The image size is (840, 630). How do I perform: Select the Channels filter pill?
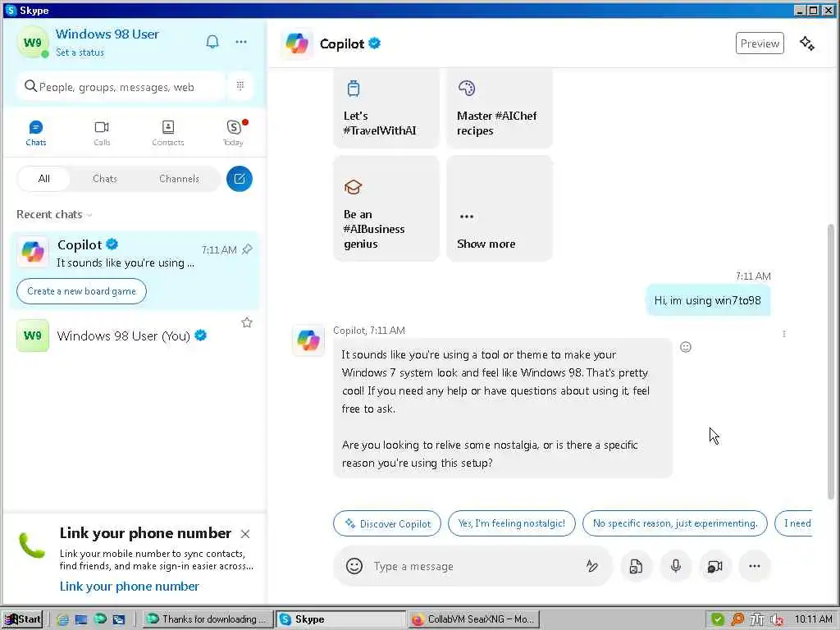pyautogui.click(x=179, y=178)
